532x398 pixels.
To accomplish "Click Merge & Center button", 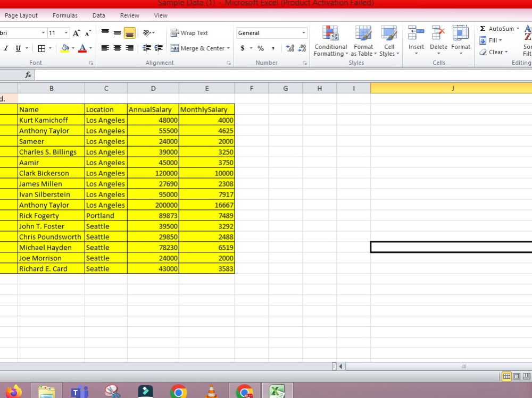I will tap(197, 48).
